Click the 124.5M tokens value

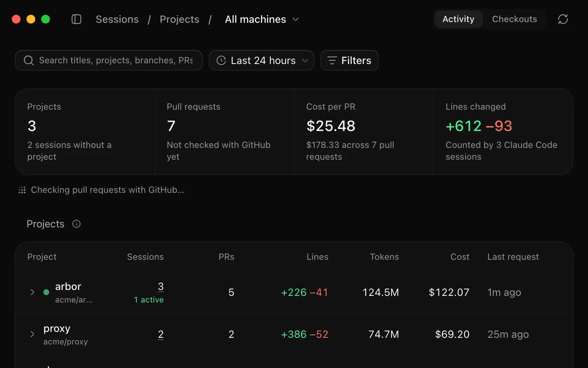[x=381, y=293]
